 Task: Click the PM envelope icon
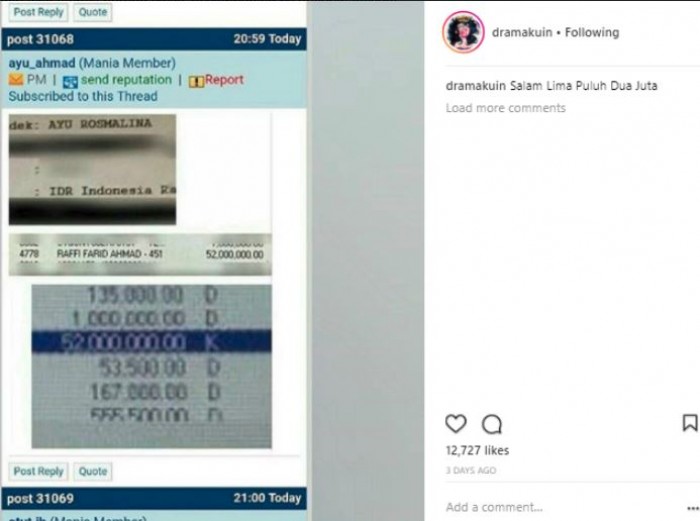click(x=16, y=80)
